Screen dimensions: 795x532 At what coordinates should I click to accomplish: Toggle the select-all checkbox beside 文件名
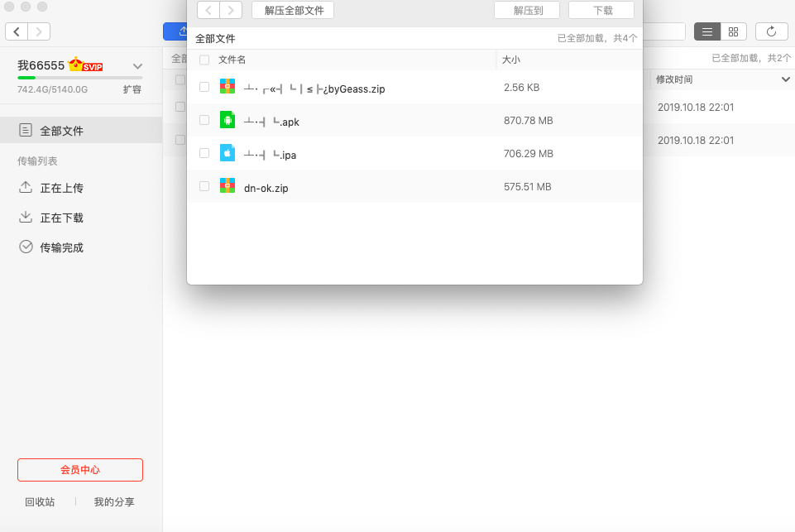point(204,60)
